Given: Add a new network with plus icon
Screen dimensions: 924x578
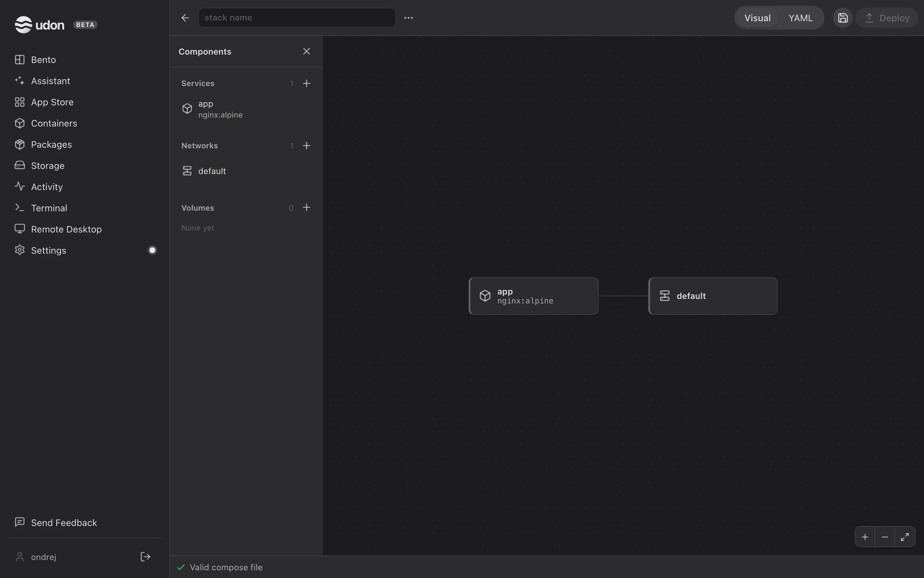Looking at the screenshot, I should click(307, 146).
